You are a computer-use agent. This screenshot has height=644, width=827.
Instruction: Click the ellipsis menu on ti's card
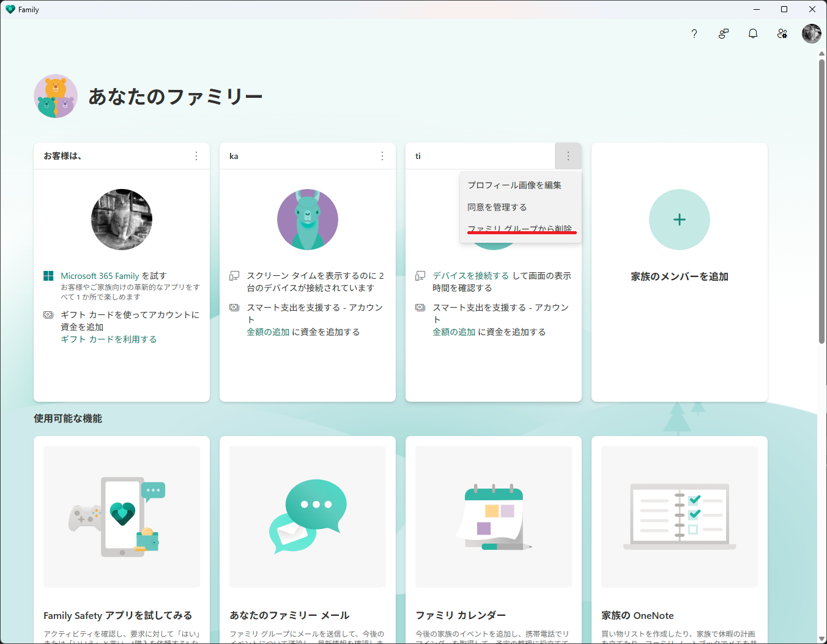pyautogui.click(x=568, y=156)
